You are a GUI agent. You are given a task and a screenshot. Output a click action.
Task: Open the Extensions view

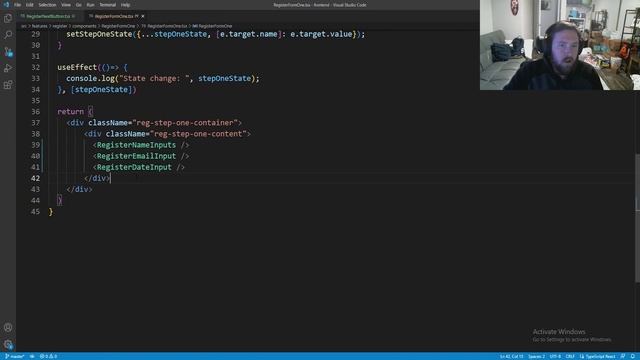[8, 85]
